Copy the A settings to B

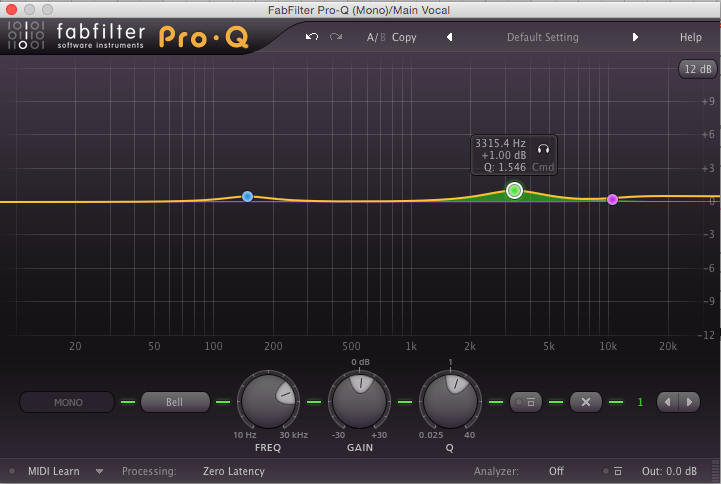[x=404, y=37]
